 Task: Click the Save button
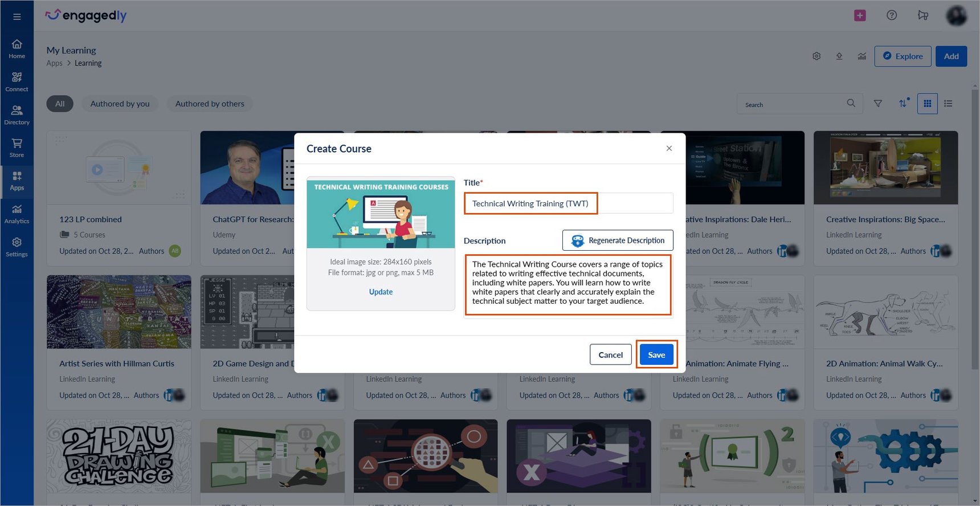coord(656,354)
